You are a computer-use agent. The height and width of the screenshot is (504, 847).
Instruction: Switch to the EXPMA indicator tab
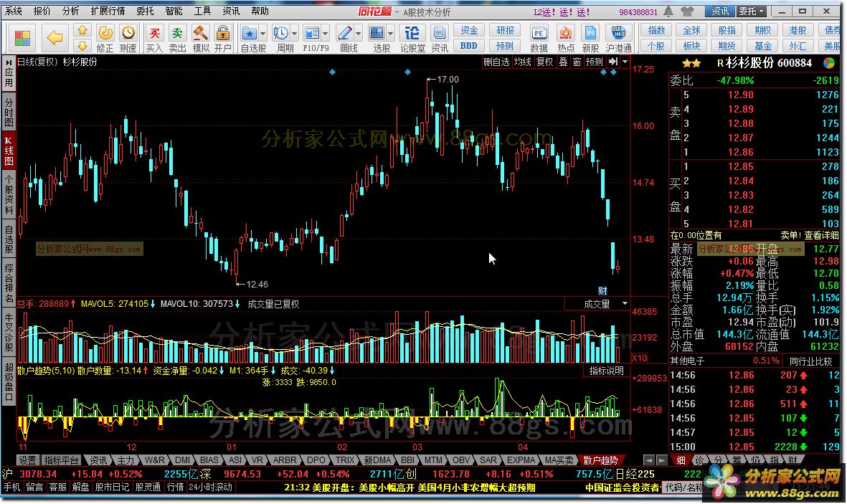point(521,460)
